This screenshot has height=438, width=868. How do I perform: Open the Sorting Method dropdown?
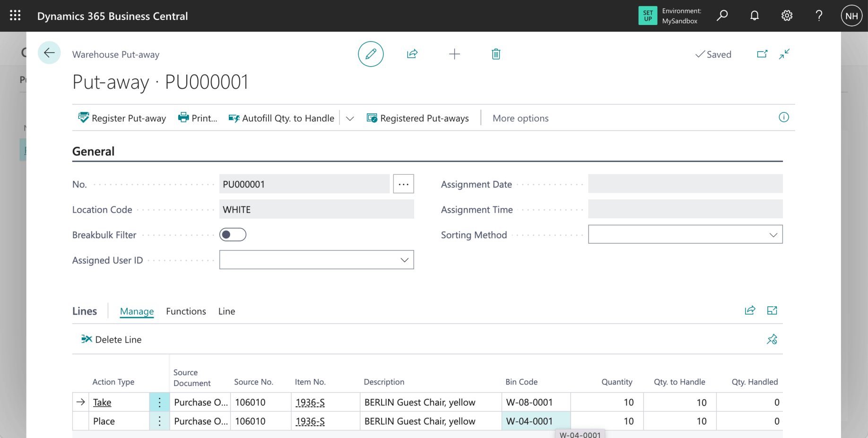pyautogui.click(x=773, y=235)
